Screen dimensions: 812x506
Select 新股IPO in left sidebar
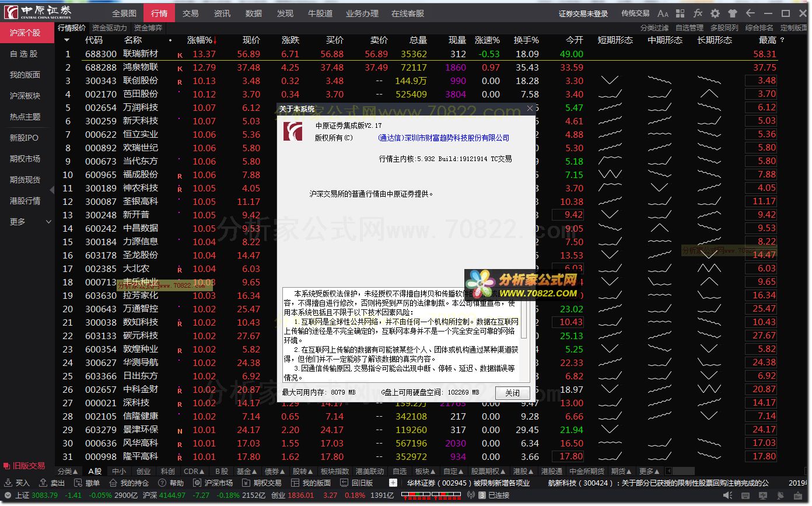(x=24, y=138)
